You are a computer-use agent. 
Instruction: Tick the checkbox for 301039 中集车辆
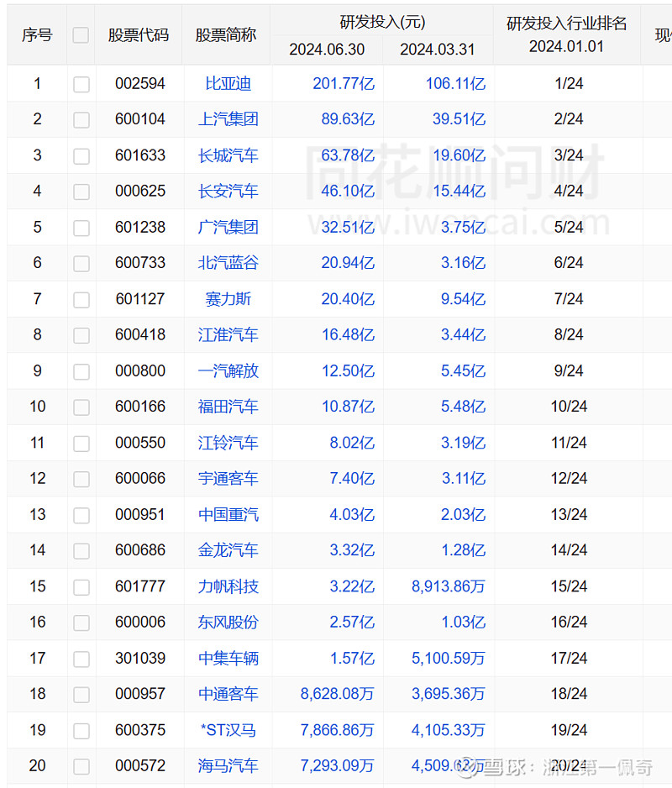(81, 659)
